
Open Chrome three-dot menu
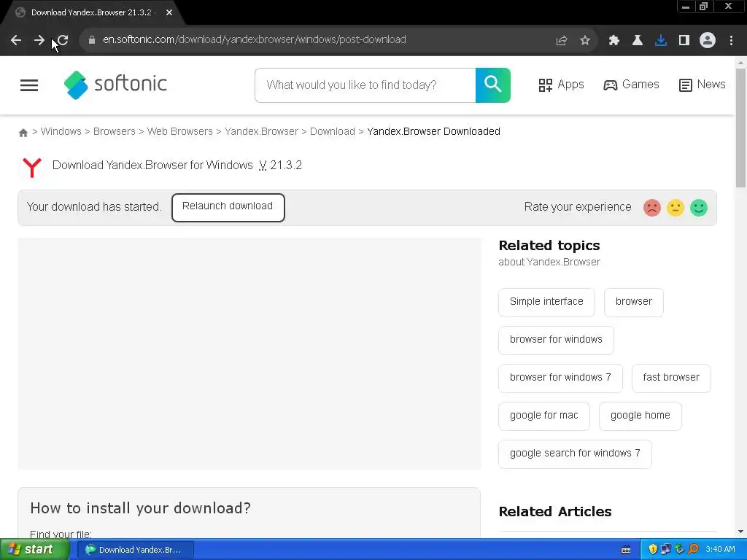tap(731, 41)
